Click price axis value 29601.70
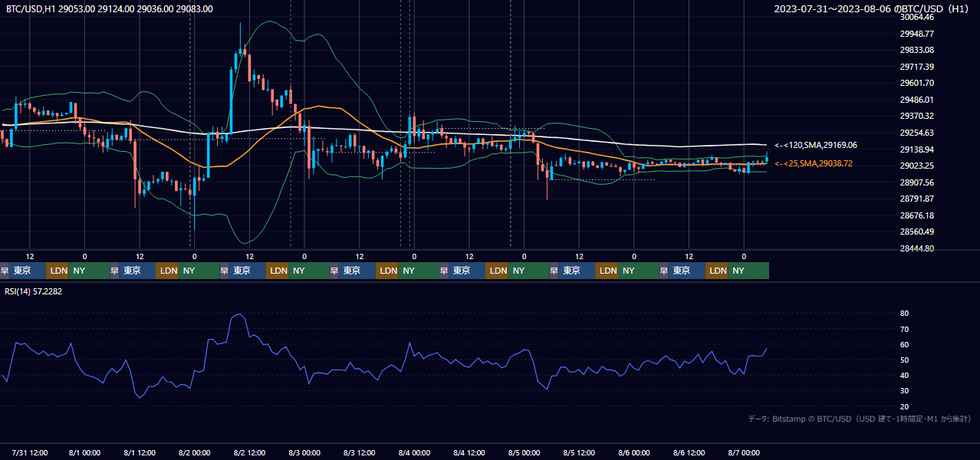Viewport: 980px width, 460px height. 916,83
